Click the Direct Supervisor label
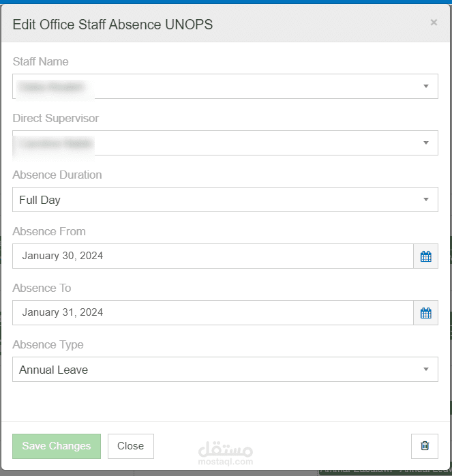 click(x=55, y=118)
